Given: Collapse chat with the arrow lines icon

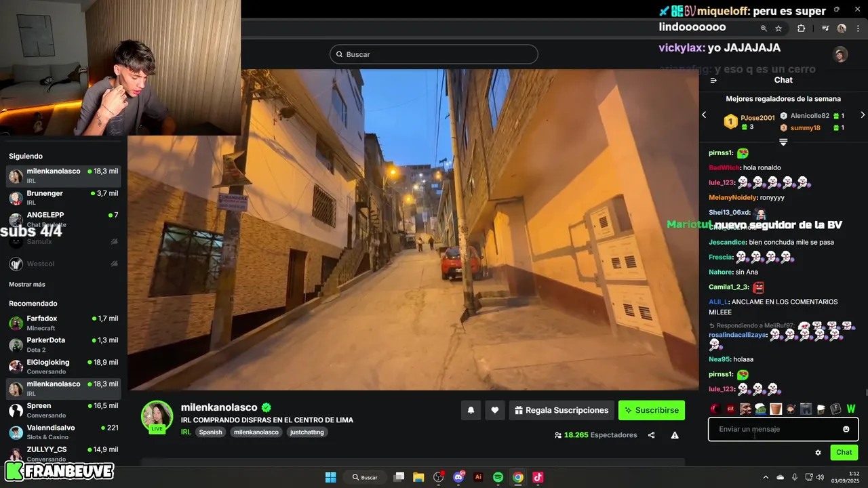Looking at the screenshot, I should pos(713,80).
